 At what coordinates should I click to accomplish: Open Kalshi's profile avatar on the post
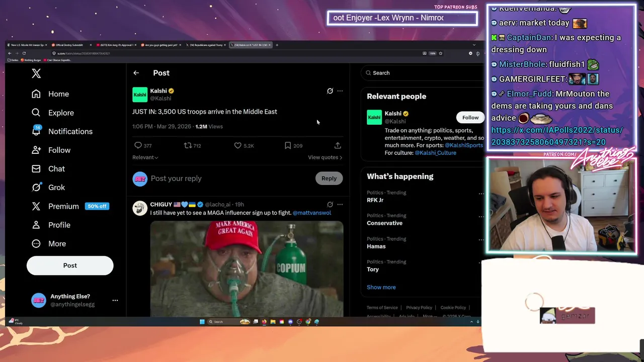(140, 95)
